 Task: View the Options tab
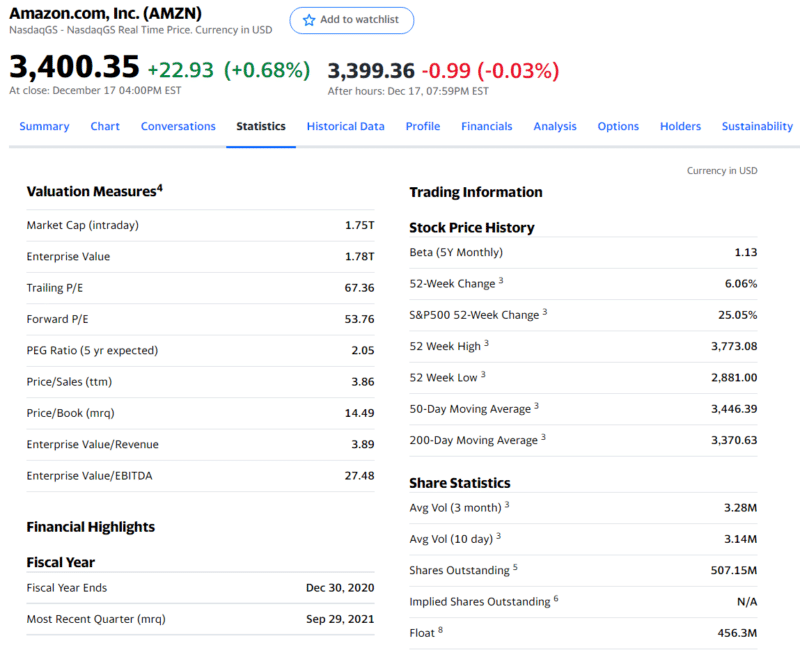click(618, 126)
